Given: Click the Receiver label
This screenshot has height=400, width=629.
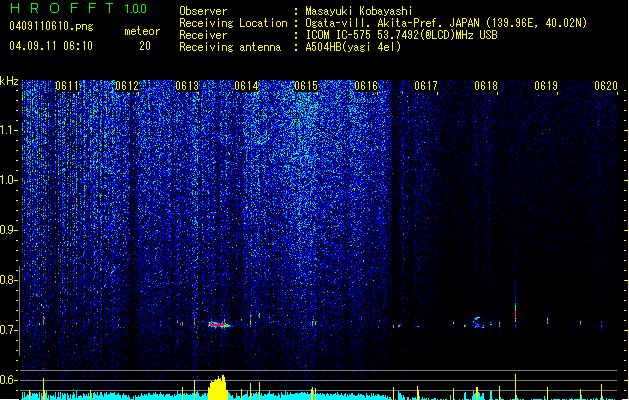Looking at the screenshot, I should [x=203, y=35].
